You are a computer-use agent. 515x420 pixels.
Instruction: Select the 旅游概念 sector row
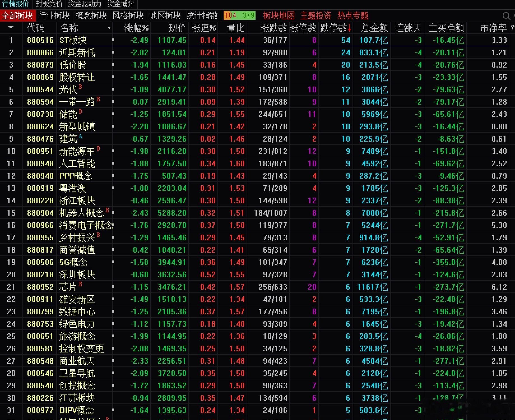(x=257, y=336)
